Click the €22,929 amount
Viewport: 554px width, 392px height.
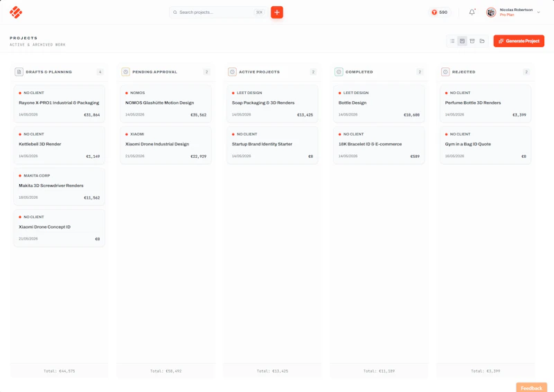199,157
